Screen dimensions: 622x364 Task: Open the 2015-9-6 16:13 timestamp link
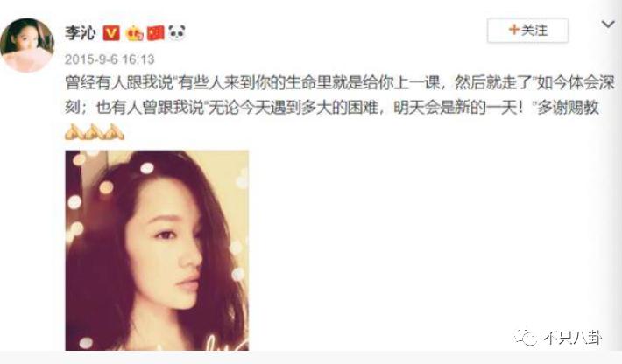pos(110,59)
